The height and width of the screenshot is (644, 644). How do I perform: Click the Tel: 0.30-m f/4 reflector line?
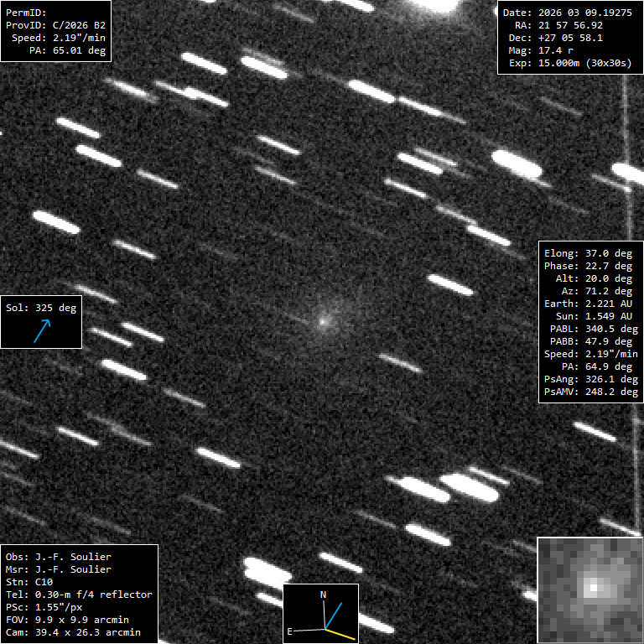pos(79,595)
